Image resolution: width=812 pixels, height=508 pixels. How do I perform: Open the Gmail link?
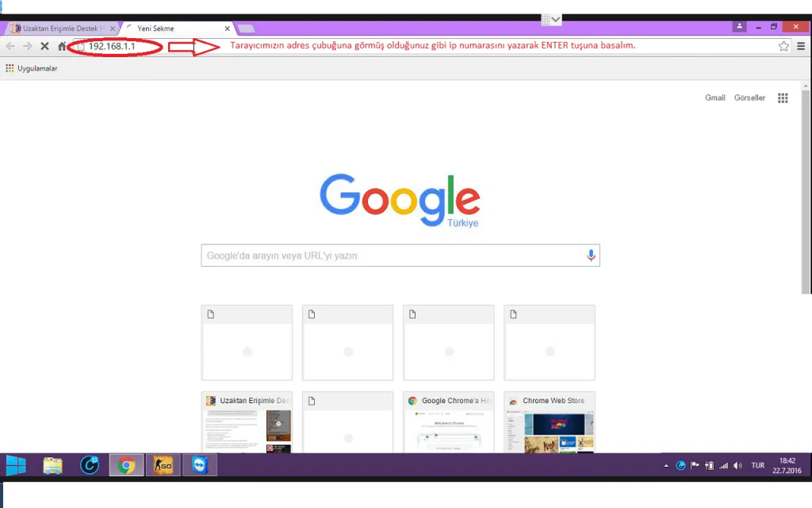coord(714,98)
